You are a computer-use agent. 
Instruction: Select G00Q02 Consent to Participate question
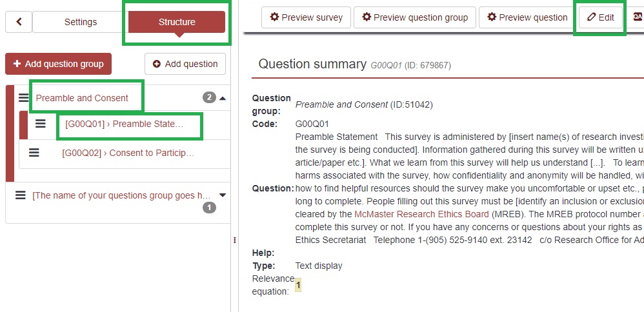128,153
